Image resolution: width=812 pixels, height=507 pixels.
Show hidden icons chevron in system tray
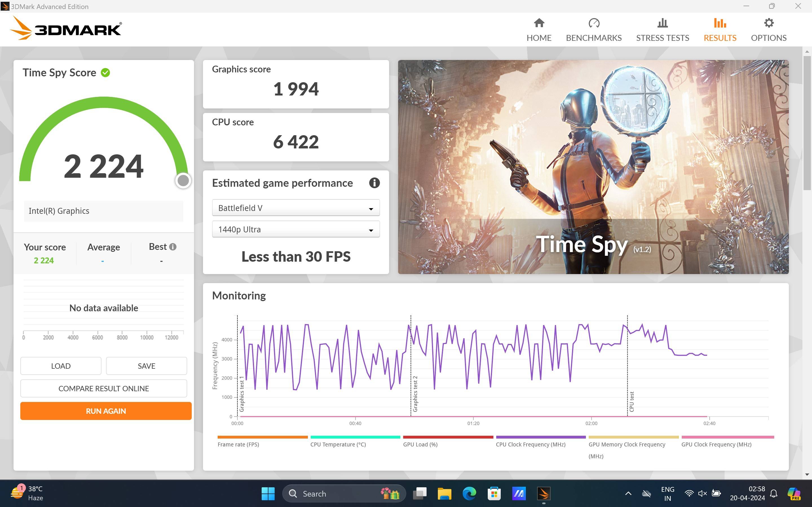[x=628, y=493]
